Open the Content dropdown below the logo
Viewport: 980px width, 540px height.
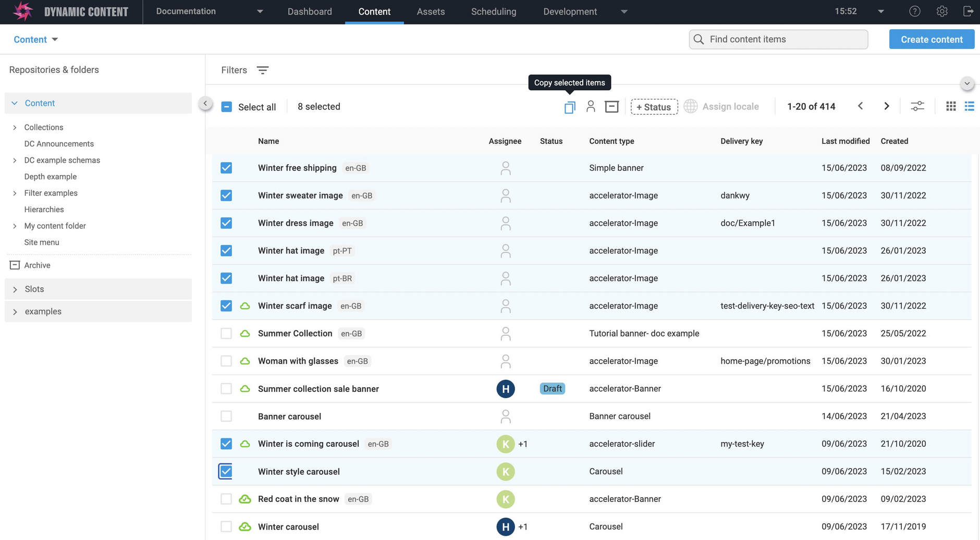(35, 40)
